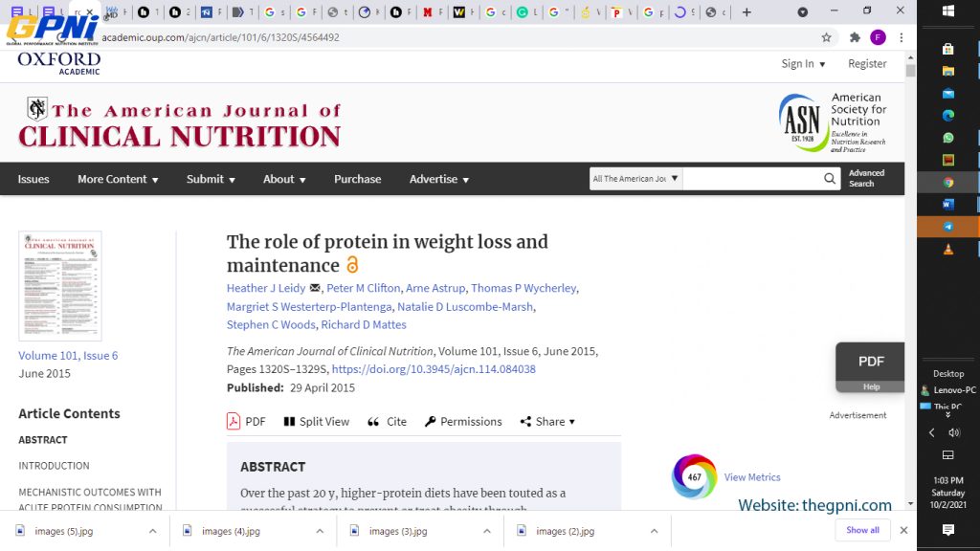Click Show all downloads
The height and width of the screenshot is (551, 980).
[x=862, y=530]
